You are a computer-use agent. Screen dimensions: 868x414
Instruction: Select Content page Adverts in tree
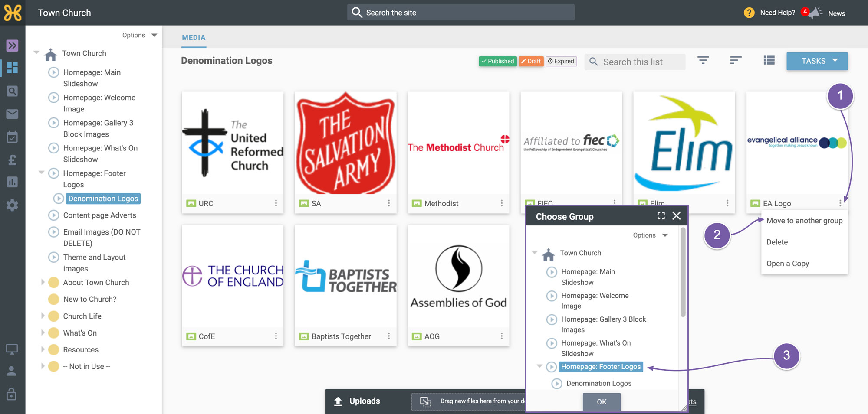coord(99,215)
